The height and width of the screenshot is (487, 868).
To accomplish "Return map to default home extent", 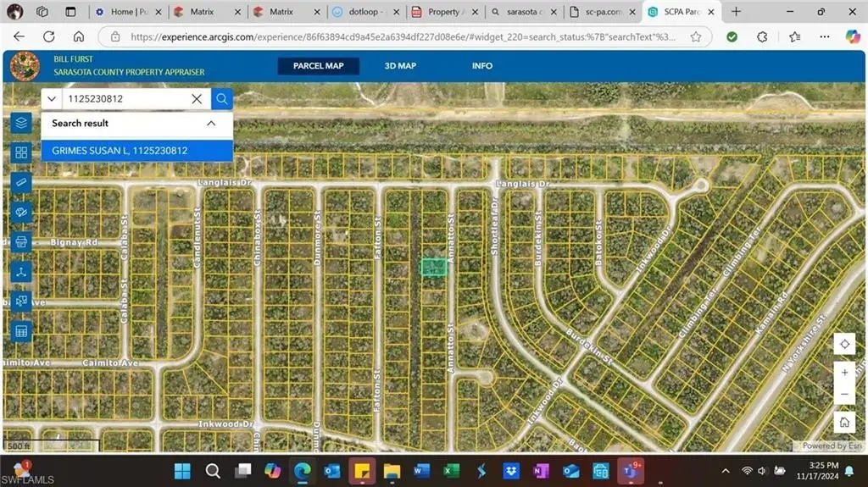I will [x=844, y=422].
